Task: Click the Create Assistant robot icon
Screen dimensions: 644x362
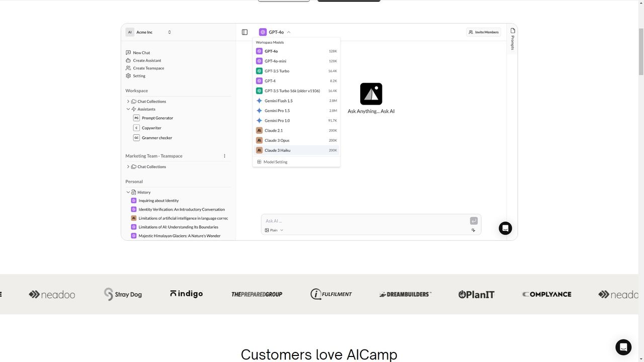Action: pyautogui.click(x=128, y=60)
